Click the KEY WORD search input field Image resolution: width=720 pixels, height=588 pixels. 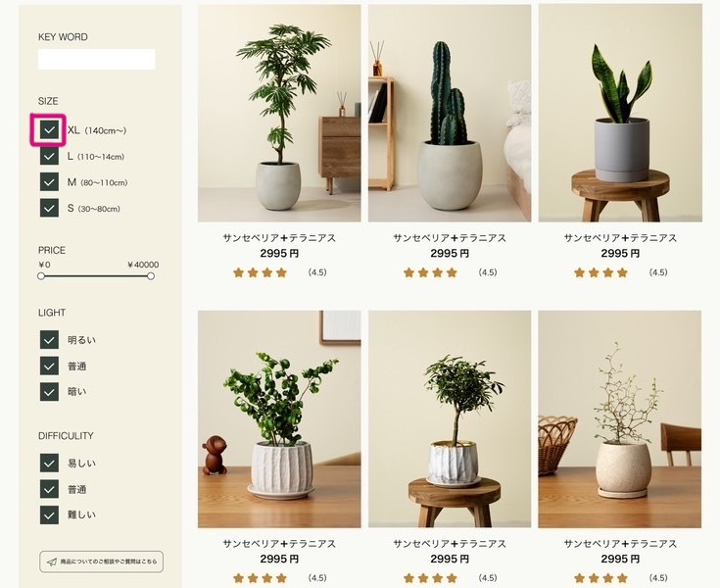(x=96, y=59)
